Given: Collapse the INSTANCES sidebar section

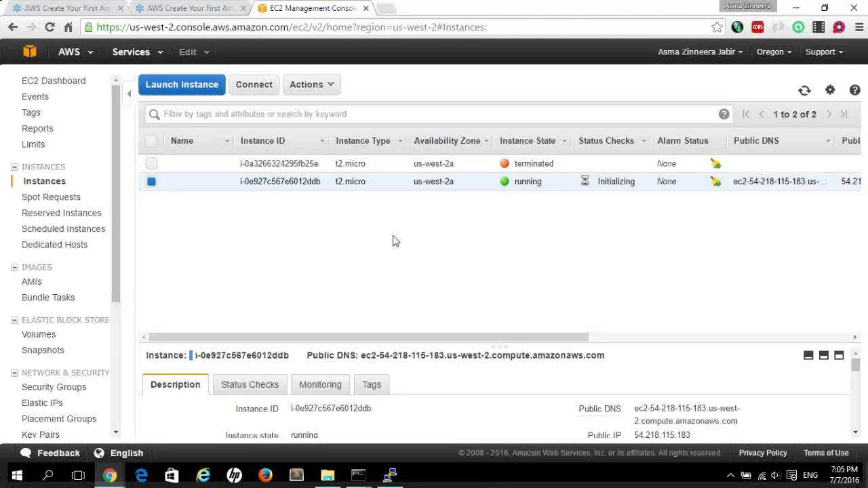Looking at the screenshot, I should [15, 167].
